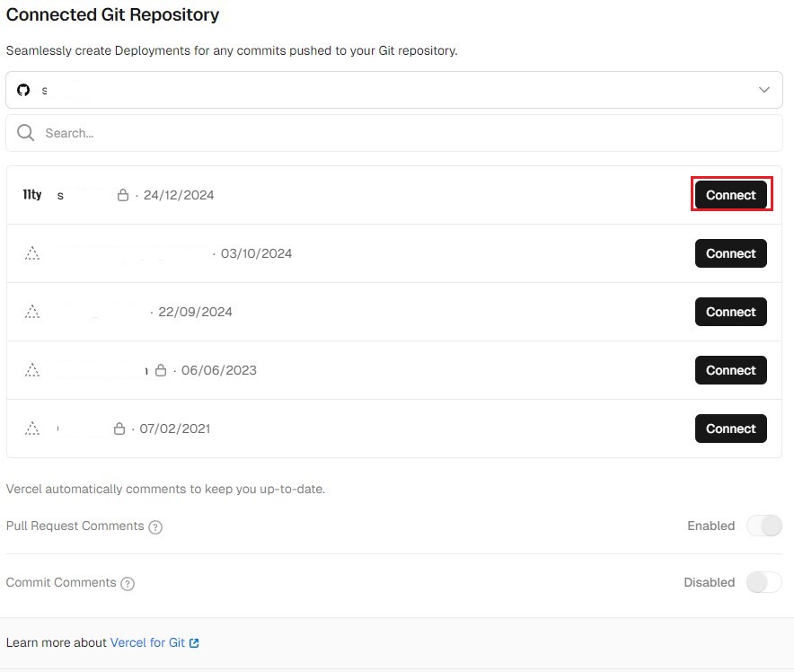Click the triangle icon of 22/09/2024 repository
Viewport: 794px width, 672px height.
pos(32,312)
